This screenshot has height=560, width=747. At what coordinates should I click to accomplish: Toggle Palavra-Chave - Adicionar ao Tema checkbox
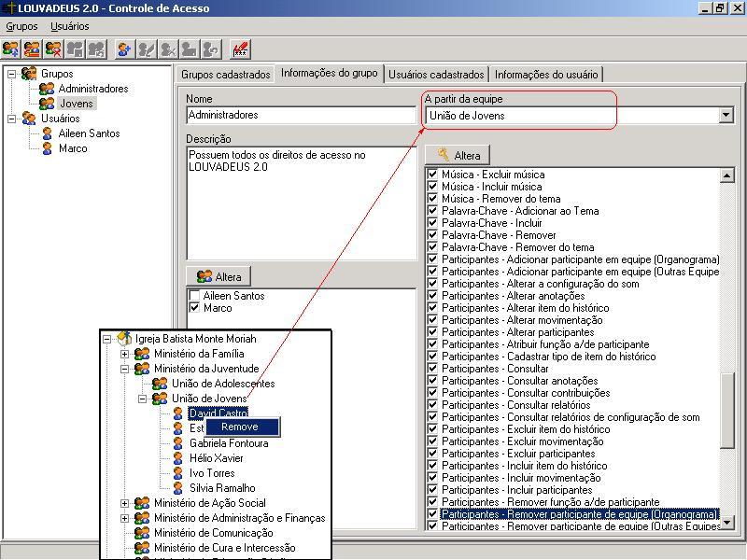click(432, 211)
